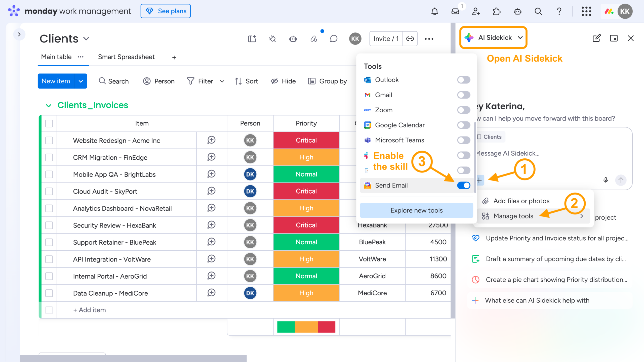
Task: Add update to Cloud Audit - SkyPort
Action: point(211,191)
